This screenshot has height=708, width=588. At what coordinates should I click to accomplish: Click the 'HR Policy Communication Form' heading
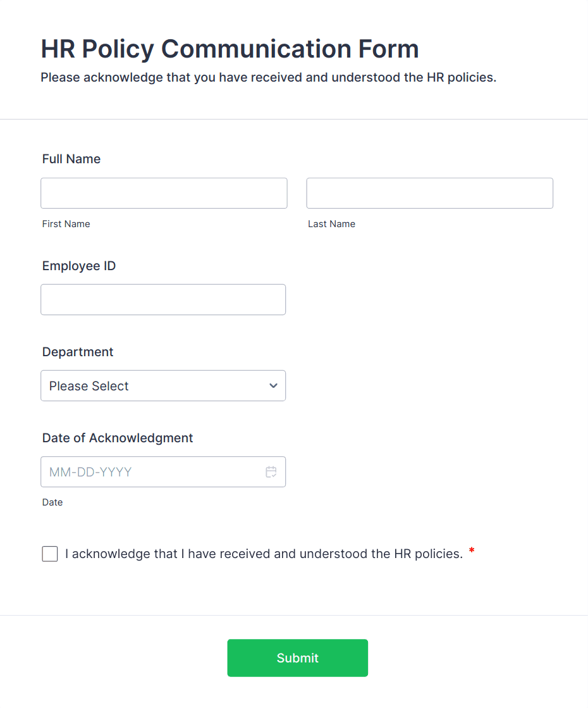tap(230, 49)
